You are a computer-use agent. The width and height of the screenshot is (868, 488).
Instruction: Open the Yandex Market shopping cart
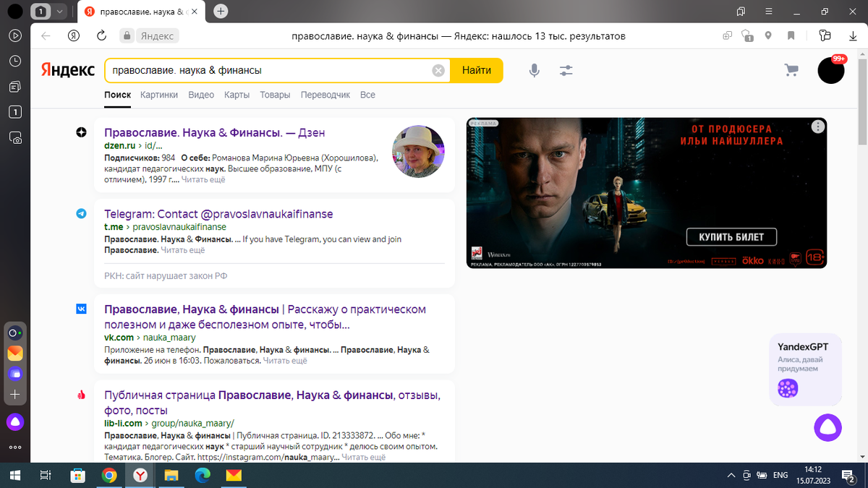point(791,70)
